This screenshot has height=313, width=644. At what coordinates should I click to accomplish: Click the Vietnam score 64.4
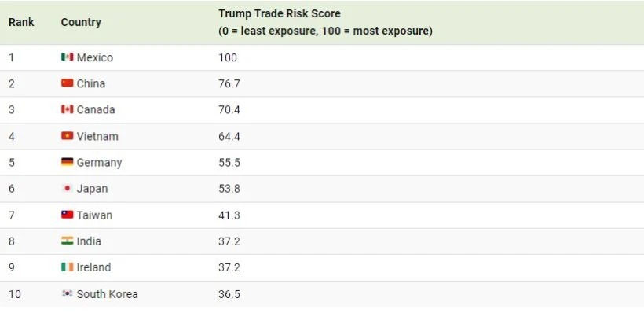tap(229, 137)
